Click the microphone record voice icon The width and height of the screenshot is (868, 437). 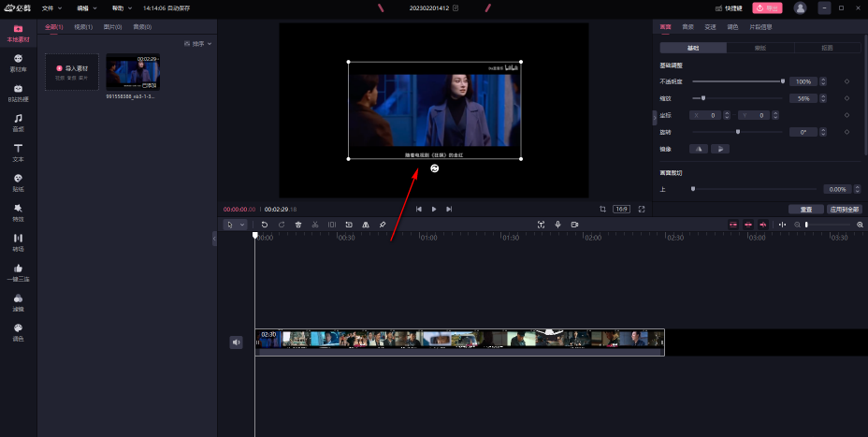[x=557, y=225]
